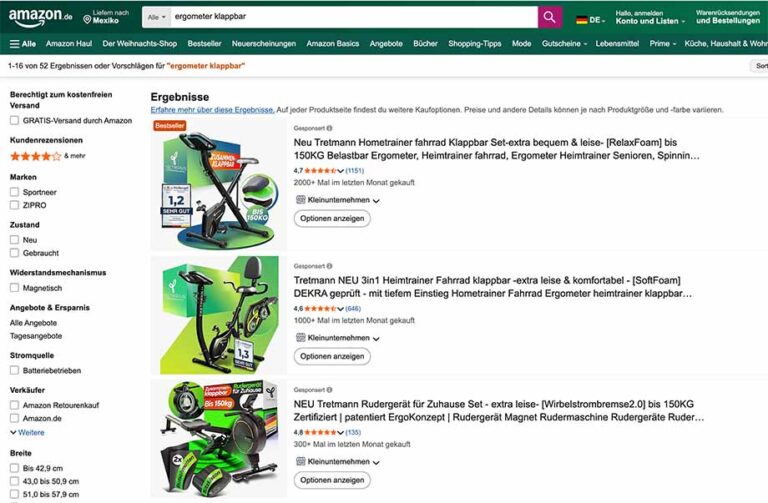768x503 pixels.
Task: Check the Sportneer brand filter
Action: pyautogui.click(x=15, y=192)
